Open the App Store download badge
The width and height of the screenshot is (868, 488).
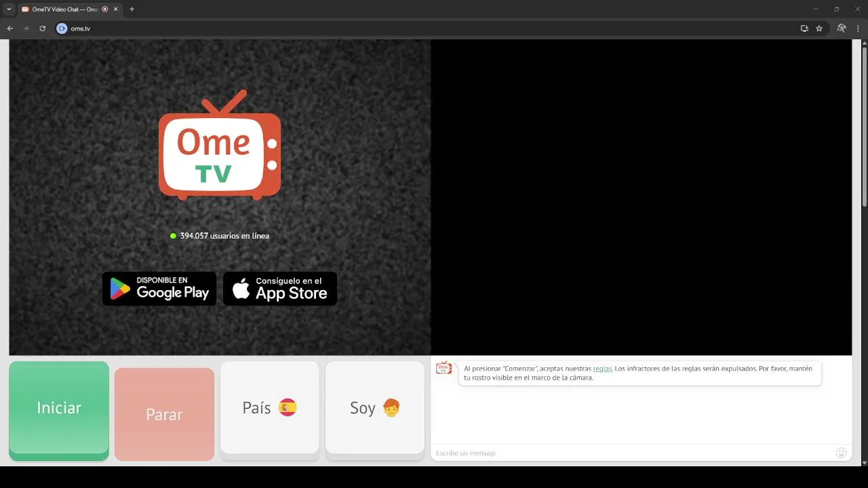280,289
